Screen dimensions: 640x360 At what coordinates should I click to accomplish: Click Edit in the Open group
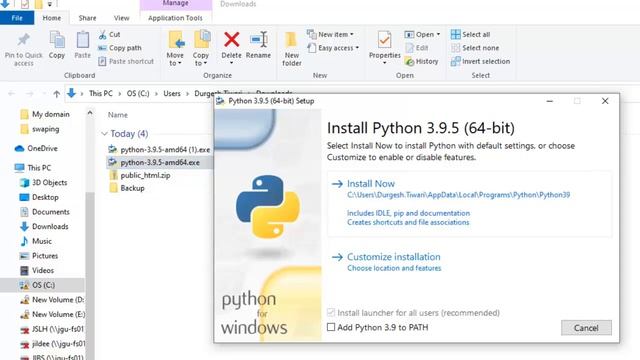pos(417,48)
